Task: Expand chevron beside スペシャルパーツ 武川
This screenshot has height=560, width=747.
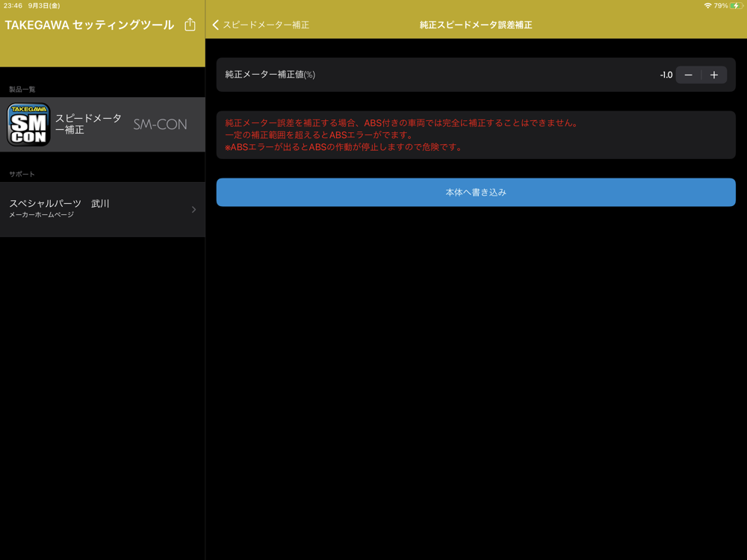Action: [193, 210]
